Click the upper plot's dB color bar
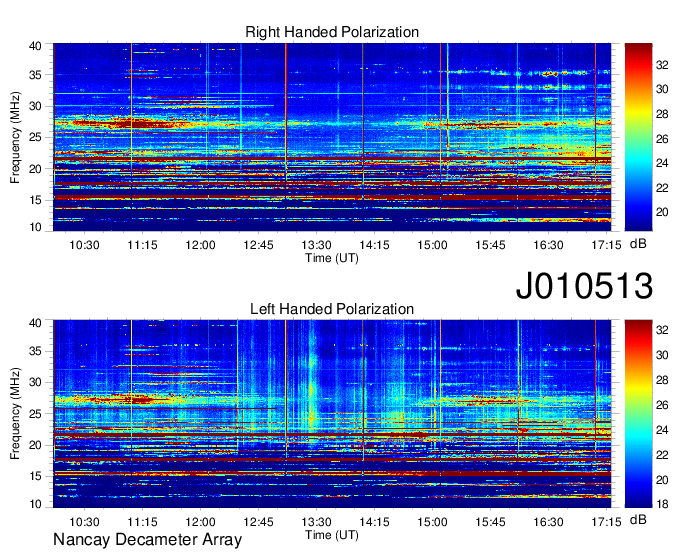Image resolution: width=680 pixels, height=552 pixels. (x=638, y=137)
